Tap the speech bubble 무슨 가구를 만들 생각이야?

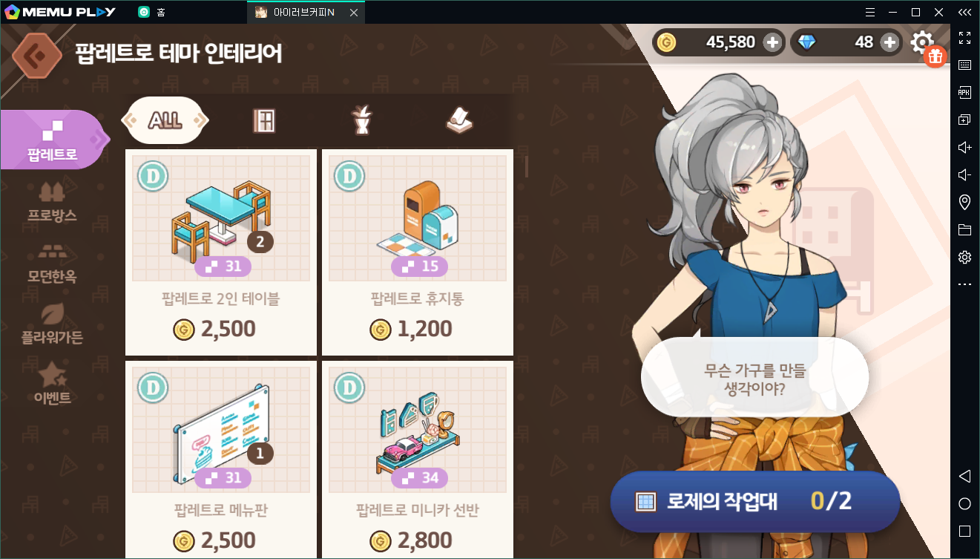(754, 378)
